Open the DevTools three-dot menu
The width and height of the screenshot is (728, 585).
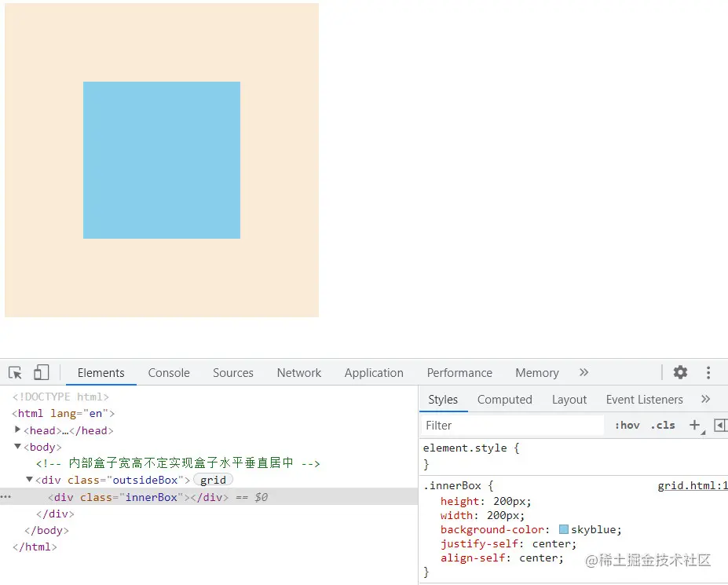point(708,372)
